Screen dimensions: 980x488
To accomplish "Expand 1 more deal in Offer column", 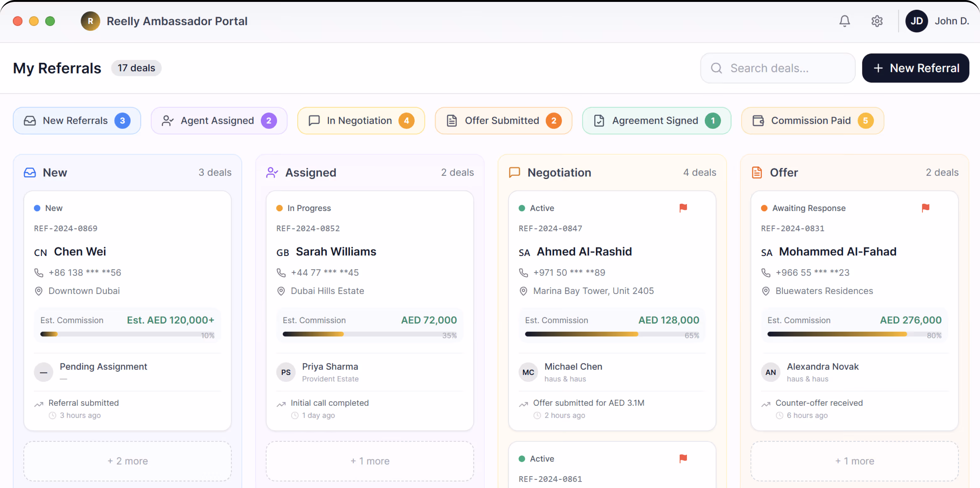I will (854, 461).
